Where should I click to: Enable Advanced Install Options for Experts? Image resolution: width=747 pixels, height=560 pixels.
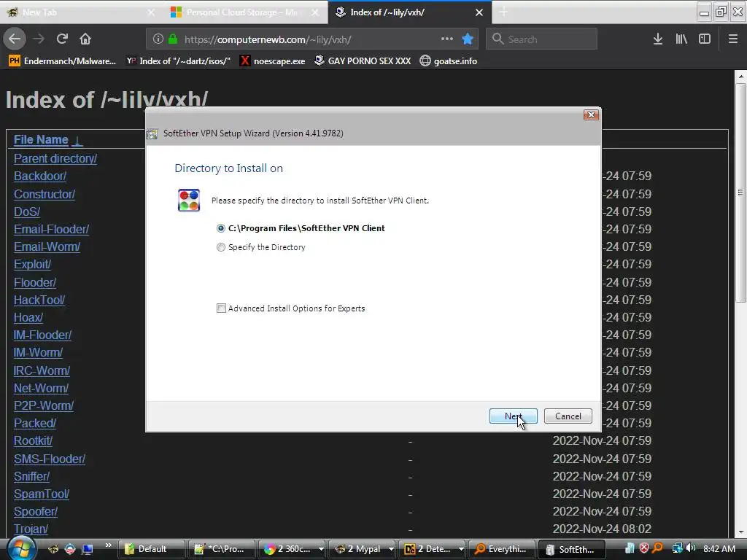(x=291, y=308)
